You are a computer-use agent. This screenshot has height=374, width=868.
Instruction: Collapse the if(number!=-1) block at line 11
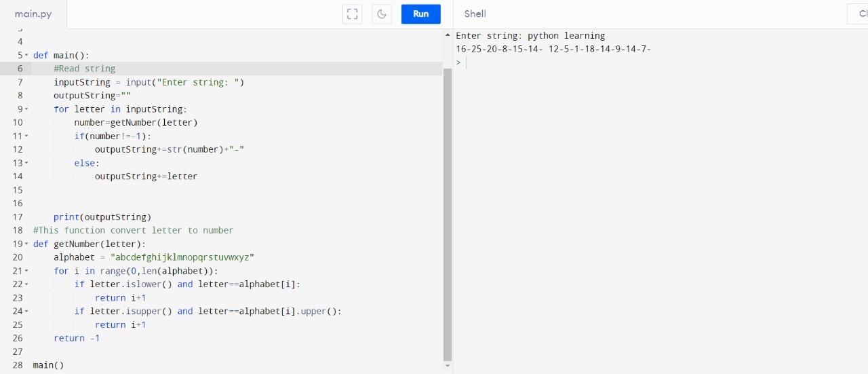pos(26,136)
